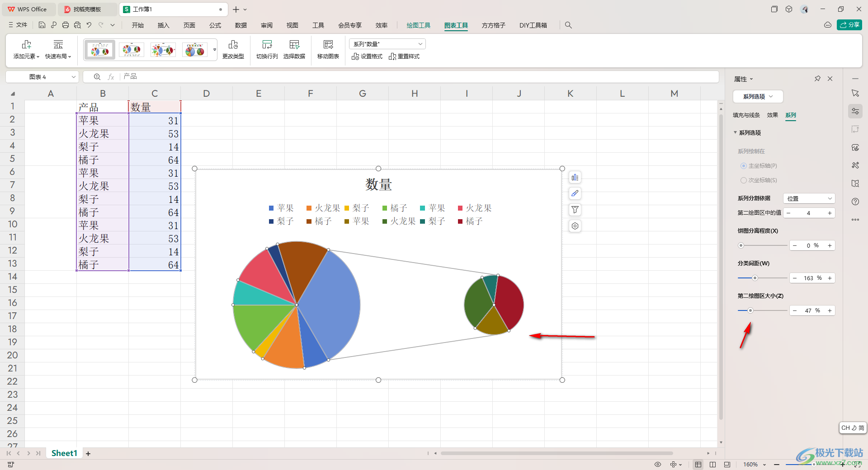Switch to 效果 panel tab
Screen dimensions: 868x470
pyautogui.click(x=773, y=115)
